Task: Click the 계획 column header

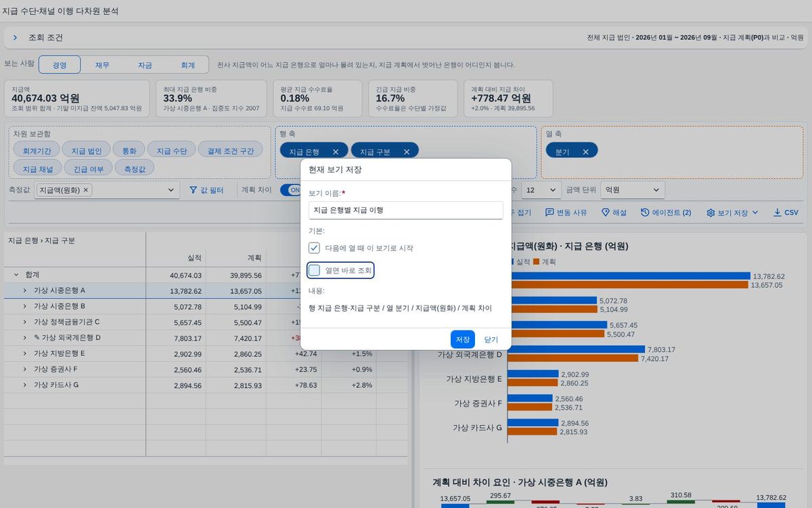Action: (x=235, y=258)
